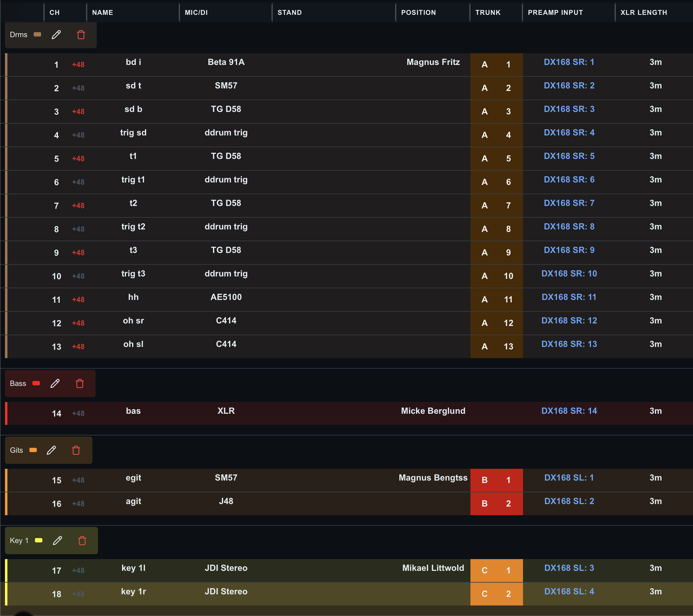Open preamp input DX168 SL: 4
Viewport: 693px width, 616px height.
(x=569, y=591)
